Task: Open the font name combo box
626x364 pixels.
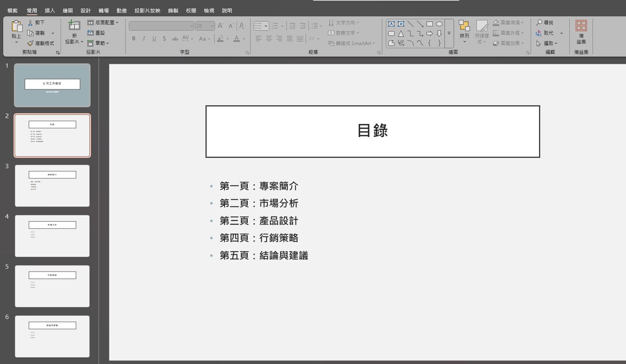Action: click(x=162, y=26)
